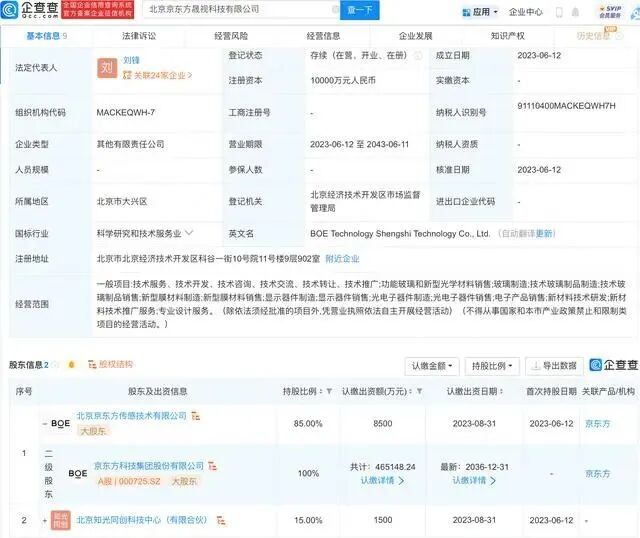Click the BOE logo of 京东方科技集团
Screen dimensions: 640x538
click(78, 474)
